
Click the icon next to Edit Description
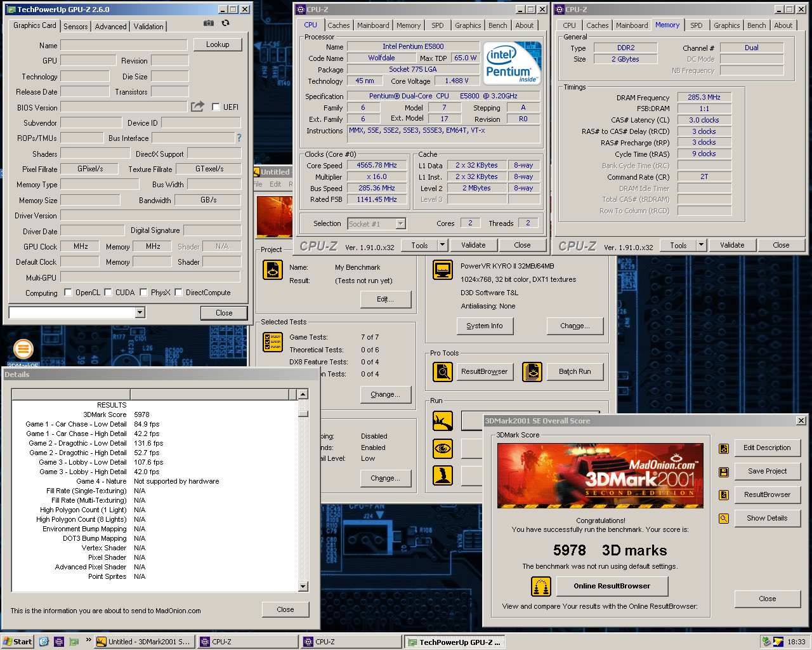[x=724, y=448]
